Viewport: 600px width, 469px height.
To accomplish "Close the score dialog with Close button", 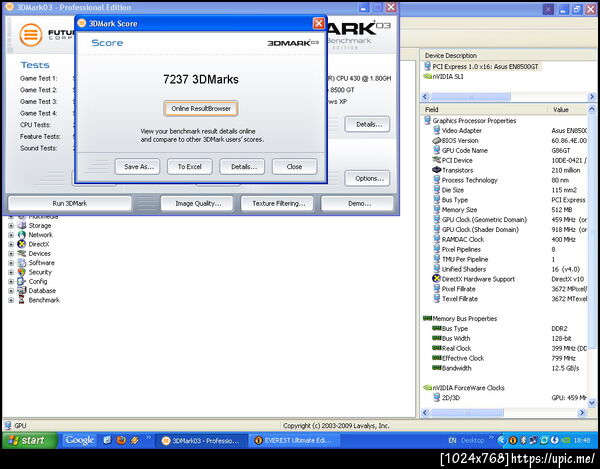I will (x=295, y=167).
